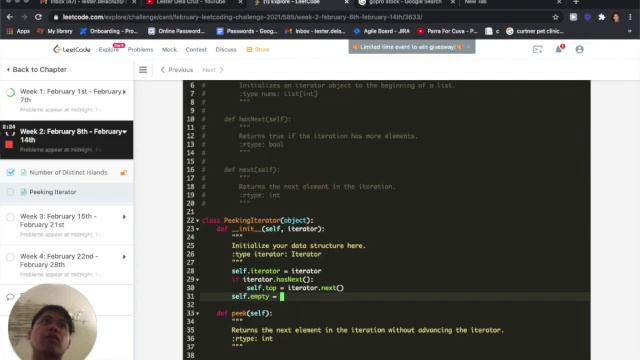This screenshot has height=360, width=640.
Task: Open the Apps bookmarks shortcut
Action: coord(18,31)
